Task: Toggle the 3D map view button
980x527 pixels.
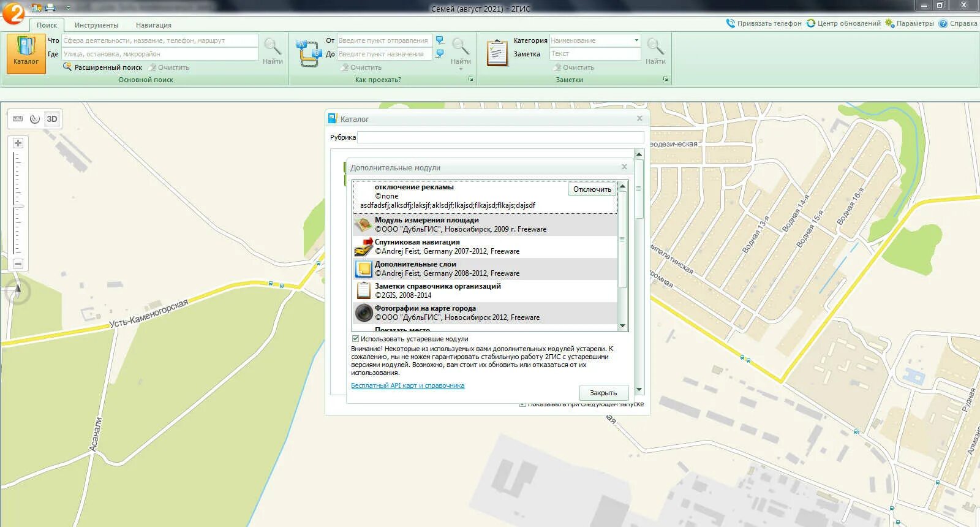Action: 52,119
